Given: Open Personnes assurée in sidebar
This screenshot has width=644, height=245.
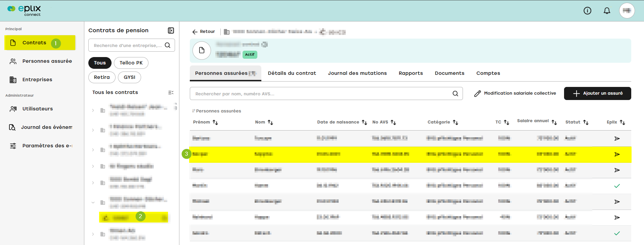Looking at the screenshot, I should [40, 61].
